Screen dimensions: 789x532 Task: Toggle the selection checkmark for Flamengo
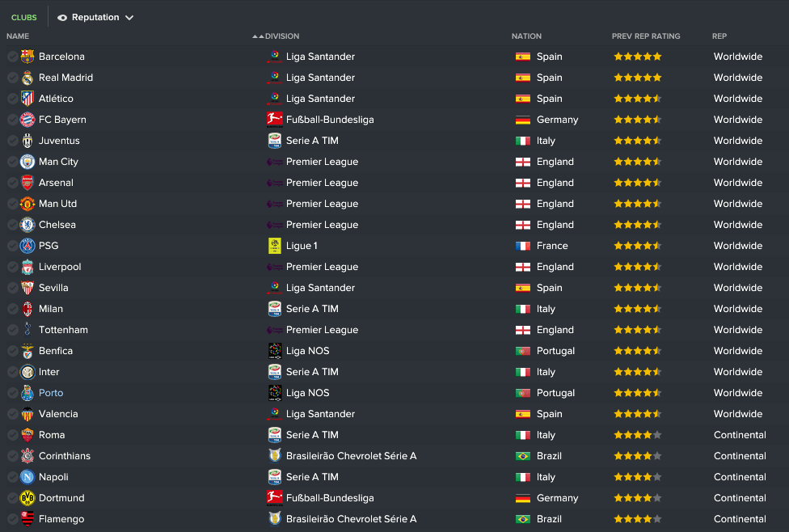[x=12, y=519]
